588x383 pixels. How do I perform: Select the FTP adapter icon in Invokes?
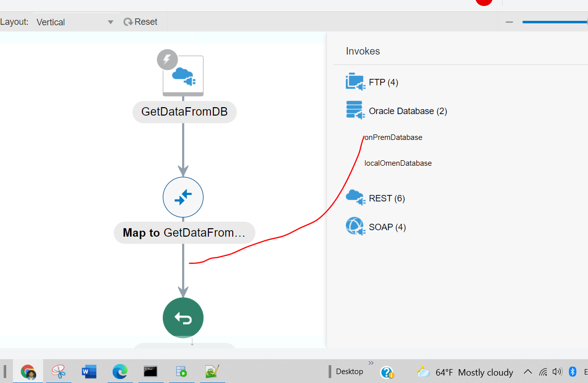tap(355, 81)
